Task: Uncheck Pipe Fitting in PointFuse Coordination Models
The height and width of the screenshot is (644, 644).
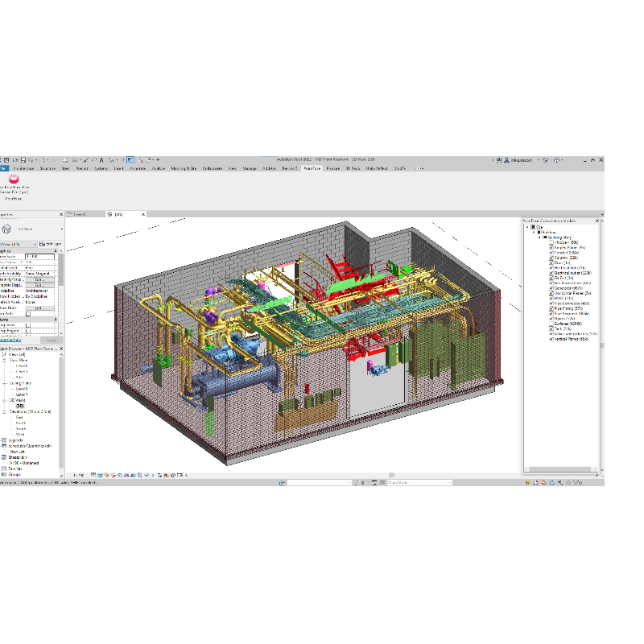Action: tap(551, 309)
